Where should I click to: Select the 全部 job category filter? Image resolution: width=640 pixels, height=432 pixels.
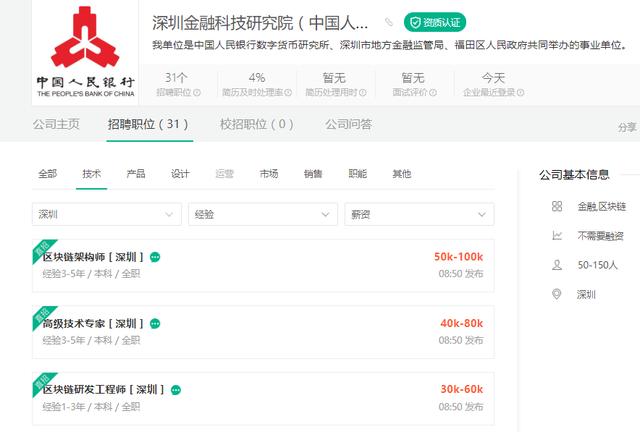[x=47, y=174]
